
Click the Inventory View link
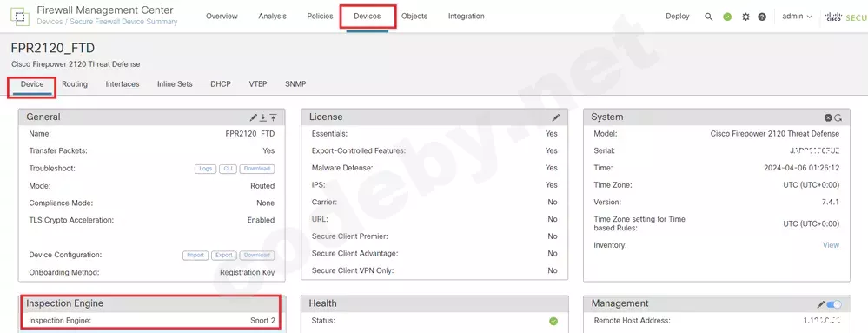click(x=831, y=245)
